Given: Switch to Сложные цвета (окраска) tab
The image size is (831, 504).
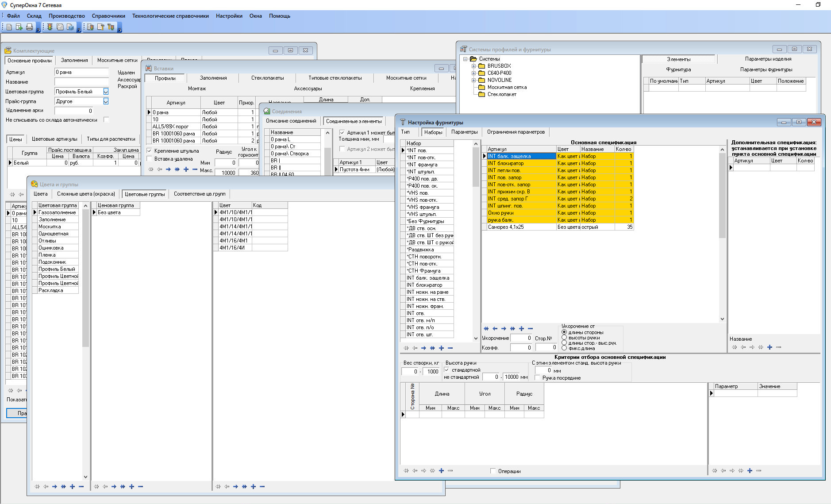Looking at the screenshot, I should pos(86,194).
